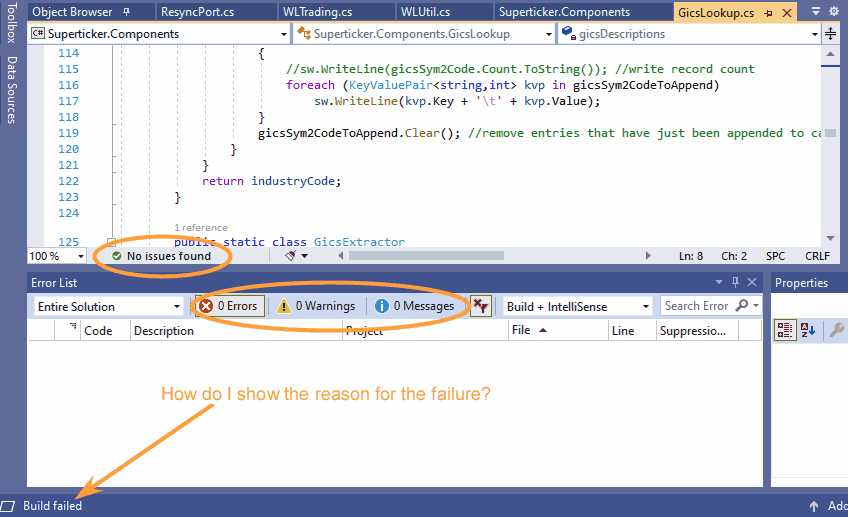Click the wrench Property Pages icon
848x517 pixels.
tap(837, 330)
